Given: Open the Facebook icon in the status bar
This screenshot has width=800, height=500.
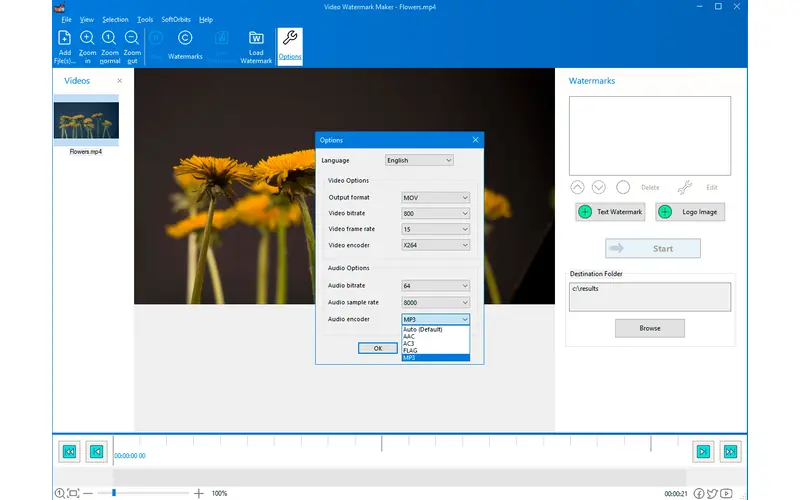Looking at the screenshot, I should click(698, 493).
